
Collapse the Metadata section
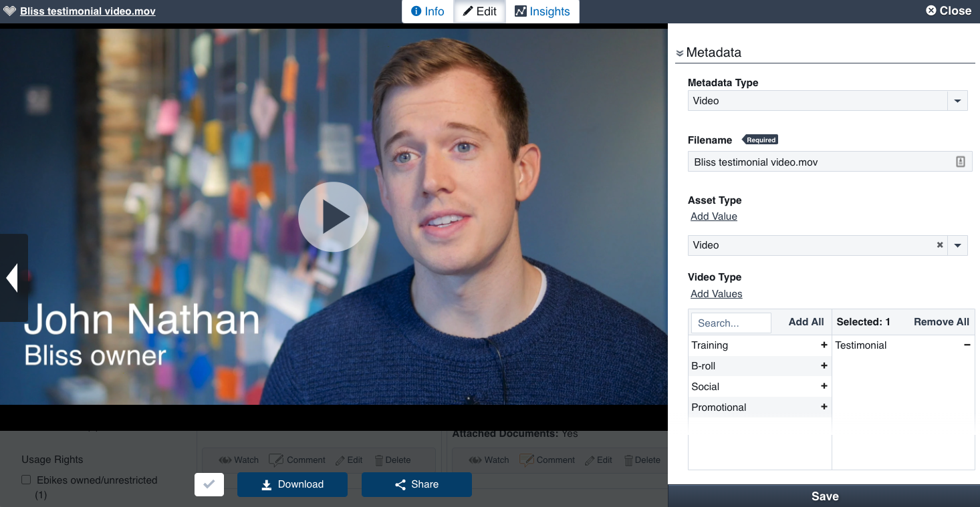tap(680, 53)
